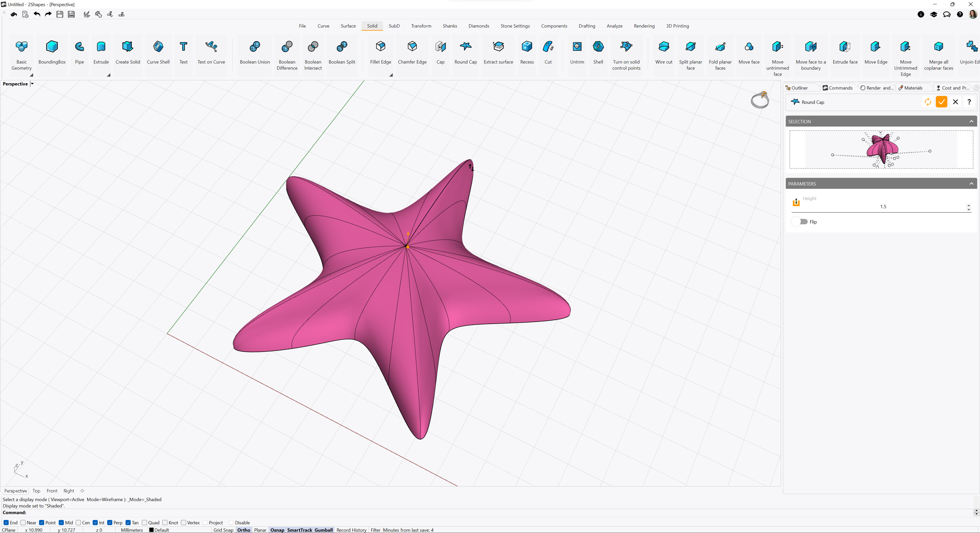Screen dimensions: 980x533
Task: Choose the Fillet Edge tool
Action: point(380,52)
